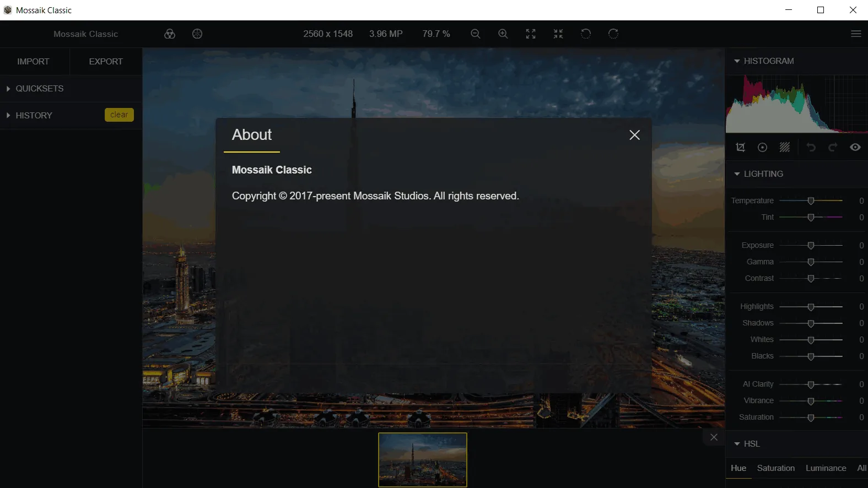The height and width of the screenshot is (488, 868).
Task: Click the bold Mossaik Classic name in dialog
Action: (272, 170)
